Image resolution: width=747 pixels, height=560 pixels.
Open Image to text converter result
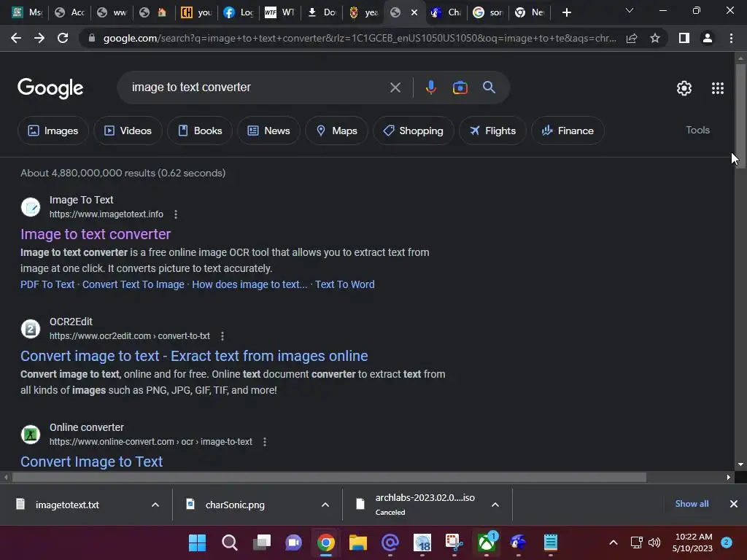pyautogui.click(x=96, y=234)
